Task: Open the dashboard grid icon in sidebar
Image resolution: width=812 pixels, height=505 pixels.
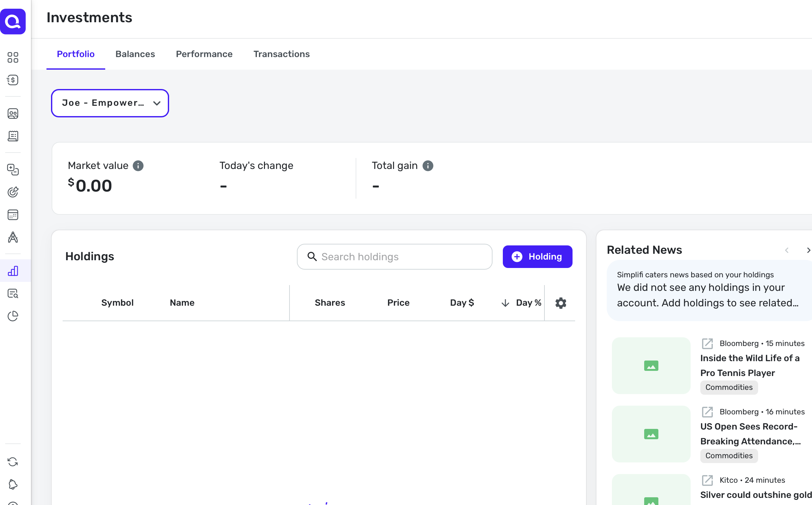Action: [x=13, y=57]
